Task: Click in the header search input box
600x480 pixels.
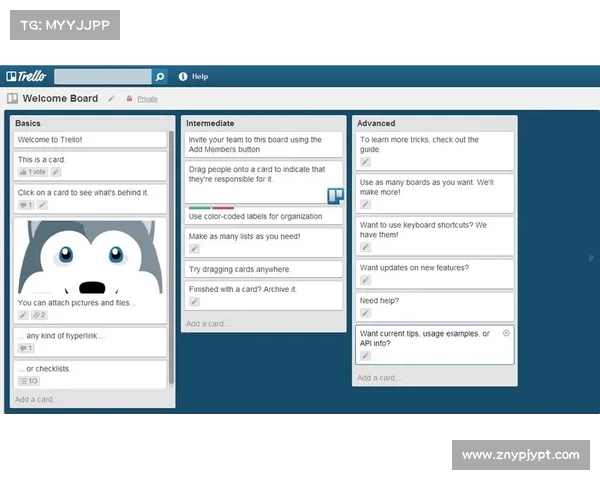Action: 102,76
